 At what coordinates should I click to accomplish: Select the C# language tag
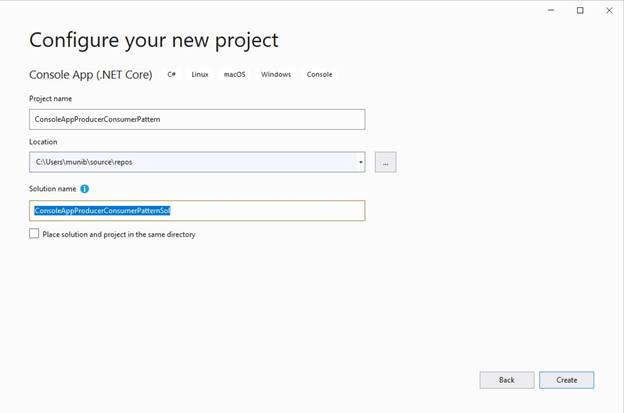[x=172, y=75]
